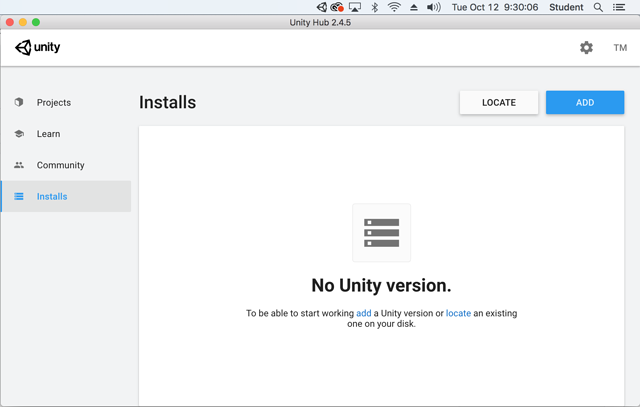Select Installs in the sidebar
The width and height of the screenshot is (640, 407).
point(66,196)
